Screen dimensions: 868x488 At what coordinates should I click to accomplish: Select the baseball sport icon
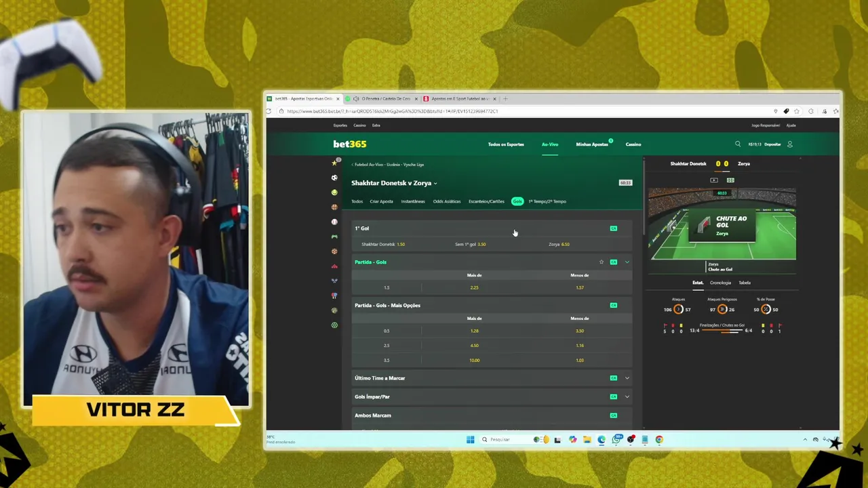334,222
